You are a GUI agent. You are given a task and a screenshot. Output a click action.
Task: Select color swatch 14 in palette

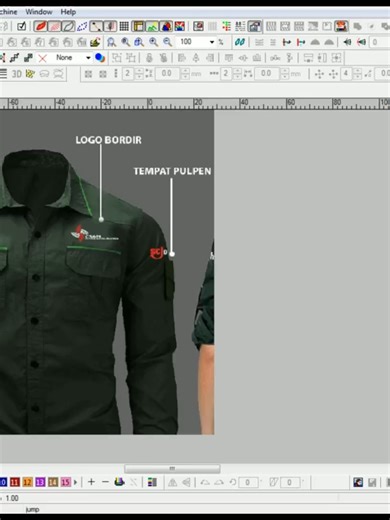(x=53, y=482)
